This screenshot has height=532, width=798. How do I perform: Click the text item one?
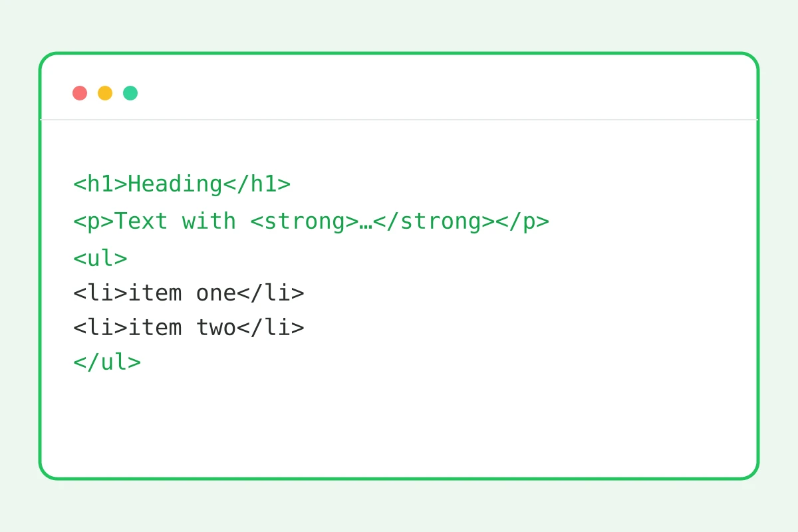point(182,293)
